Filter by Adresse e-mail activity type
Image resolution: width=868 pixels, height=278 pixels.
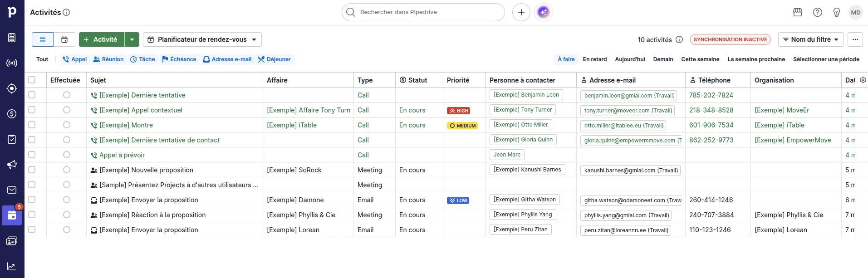[x=227, y=59]
